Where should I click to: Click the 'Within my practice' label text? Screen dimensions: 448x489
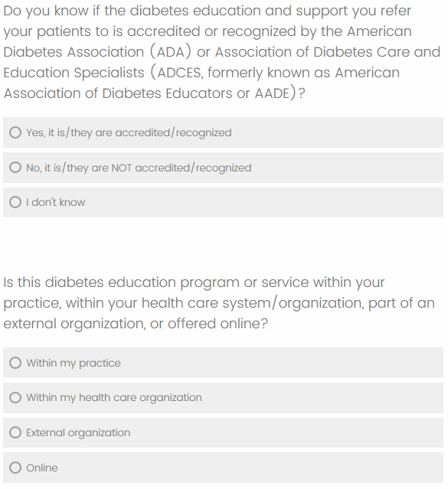[74, 363]
